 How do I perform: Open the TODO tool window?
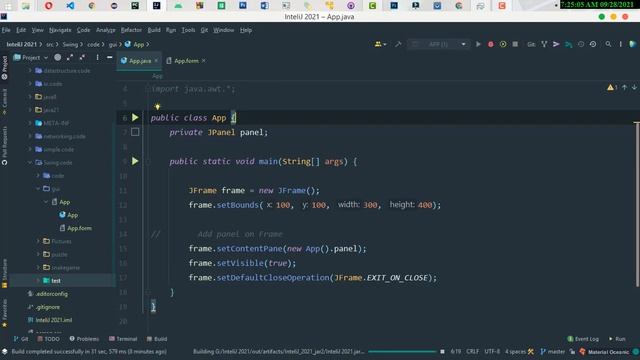pos(49,339)
